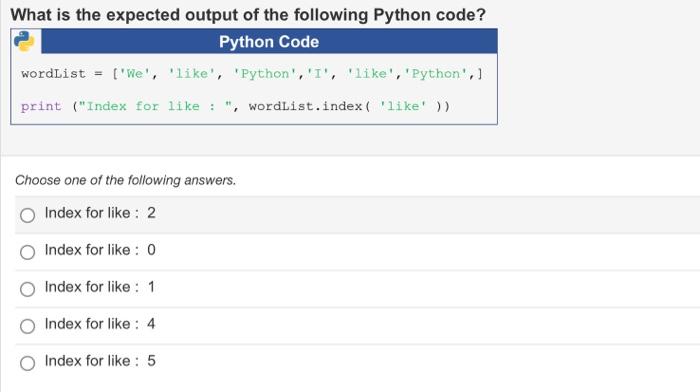Select radio button for 'Index for like : 0'
This screenshot has width=700, height=392.
tap(27, 252)
